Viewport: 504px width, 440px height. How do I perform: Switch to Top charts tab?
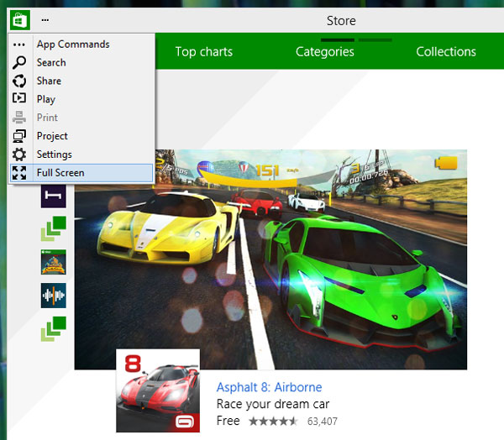click(204, 52)
